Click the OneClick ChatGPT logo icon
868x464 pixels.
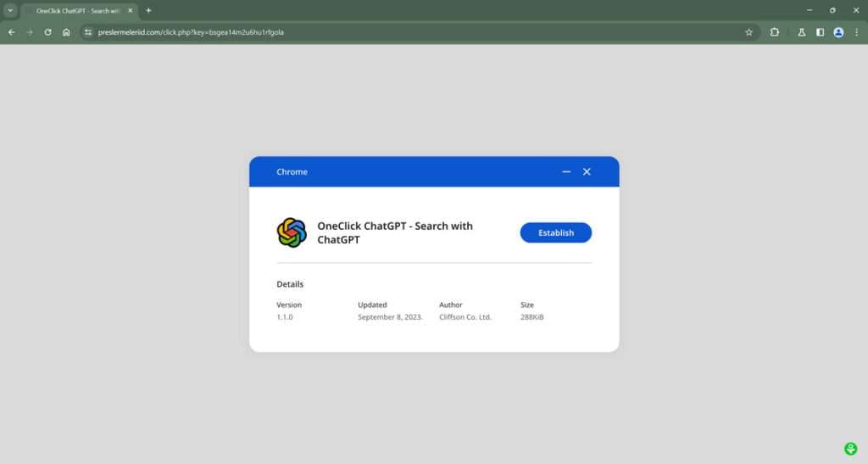(x=292, y=232)
